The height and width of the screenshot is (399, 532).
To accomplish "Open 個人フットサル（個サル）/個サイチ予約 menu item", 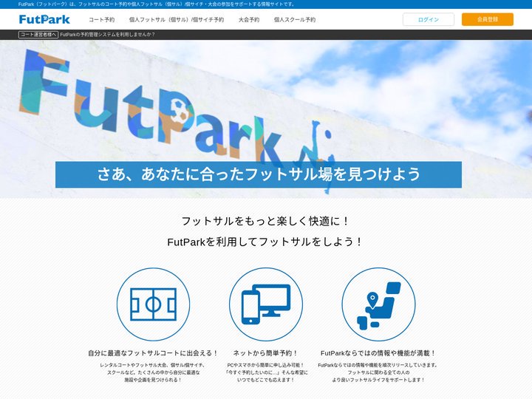I will coord(177,20).
